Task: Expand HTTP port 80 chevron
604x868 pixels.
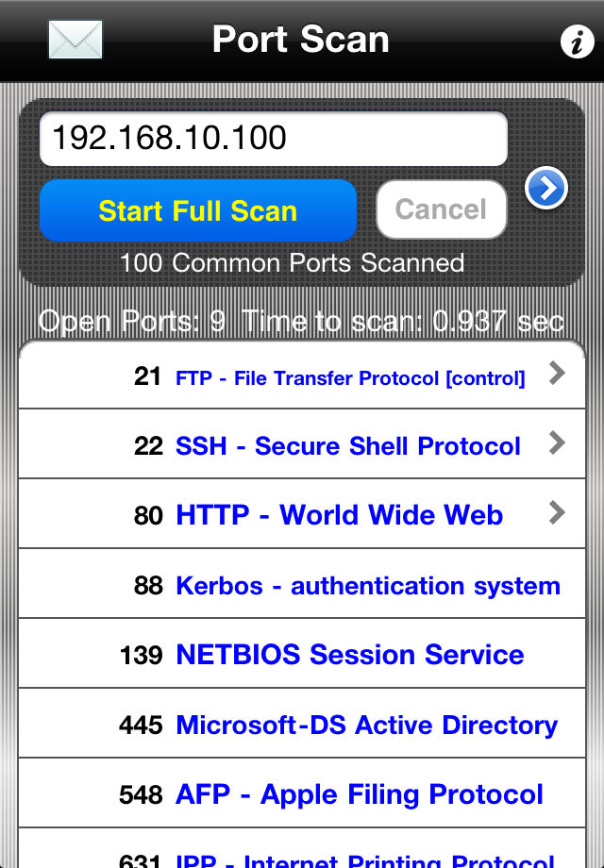Action: [x=557, y=512]
